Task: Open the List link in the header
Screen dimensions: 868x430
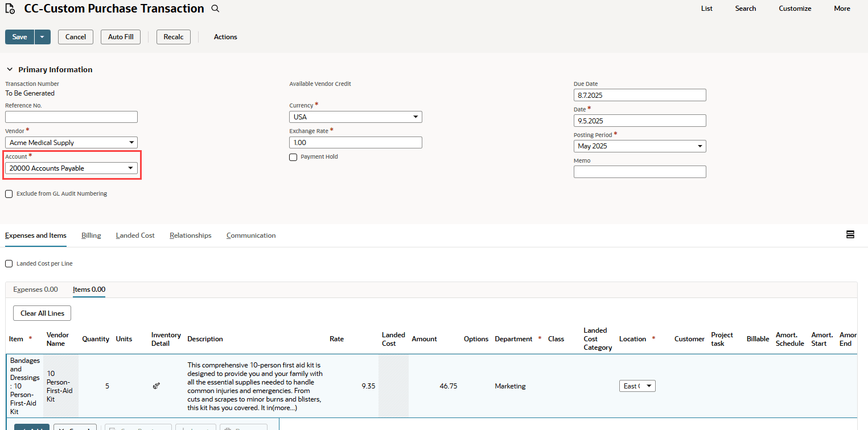Action: coord(707,9)
